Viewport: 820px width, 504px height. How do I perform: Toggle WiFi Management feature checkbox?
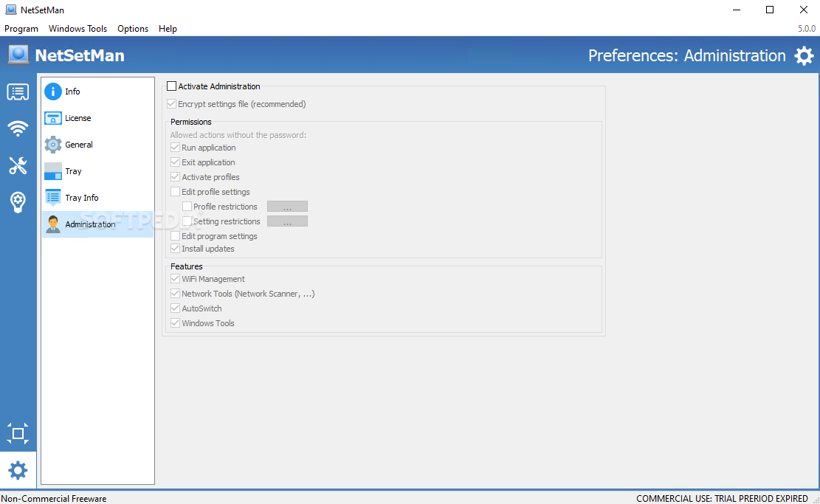pyautogui.click(x=175, y=279)
